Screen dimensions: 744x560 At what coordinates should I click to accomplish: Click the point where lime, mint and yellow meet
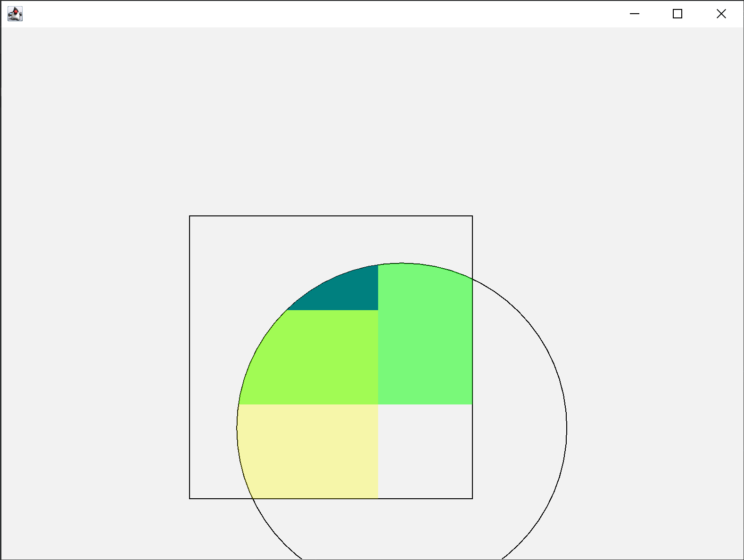tap(378, 404)
